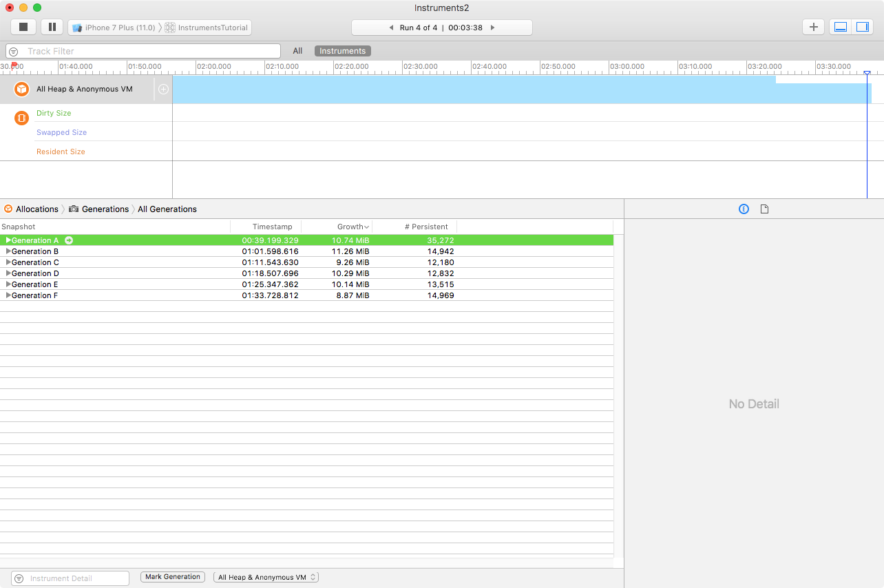This screenshot has width=884, height=588.
Task: Expand the Generation C row
Action: click(x=8, y=262)
